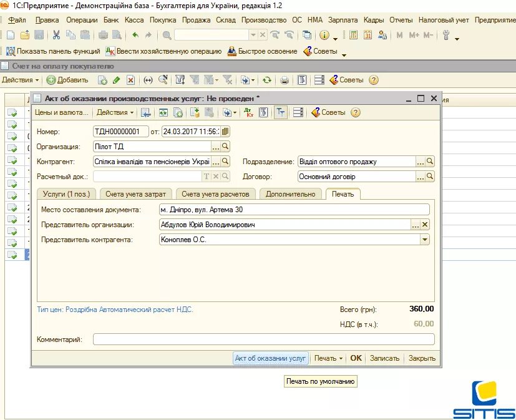
Task: Click the copy document icon in act toolbar
Action: point(178,112)
